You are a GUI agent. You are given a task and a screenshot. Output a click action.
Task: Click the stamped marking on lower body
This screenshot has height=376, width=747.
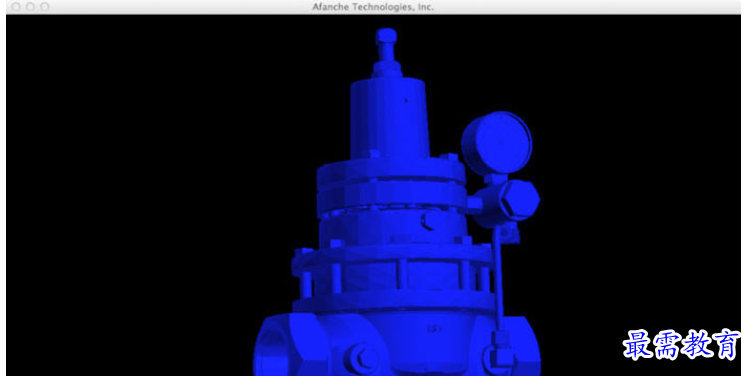(435, 328)
